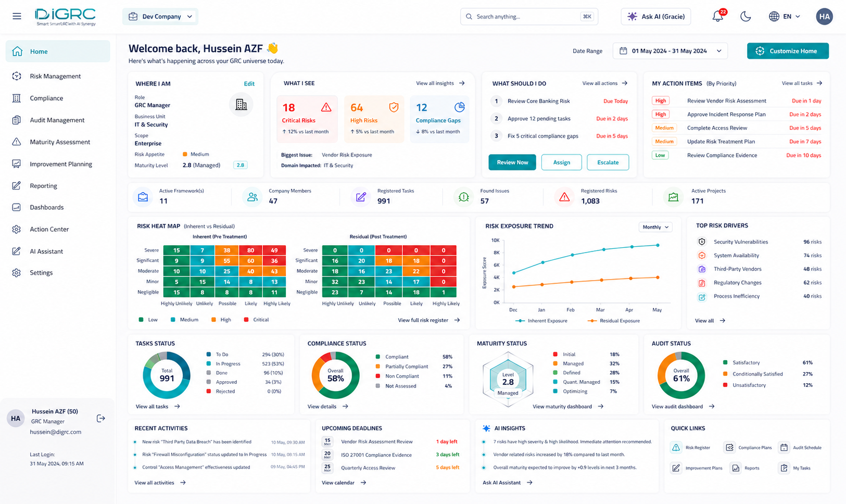
Task: Open Compliance Plans quick link
Action: (x=748, y=447)
